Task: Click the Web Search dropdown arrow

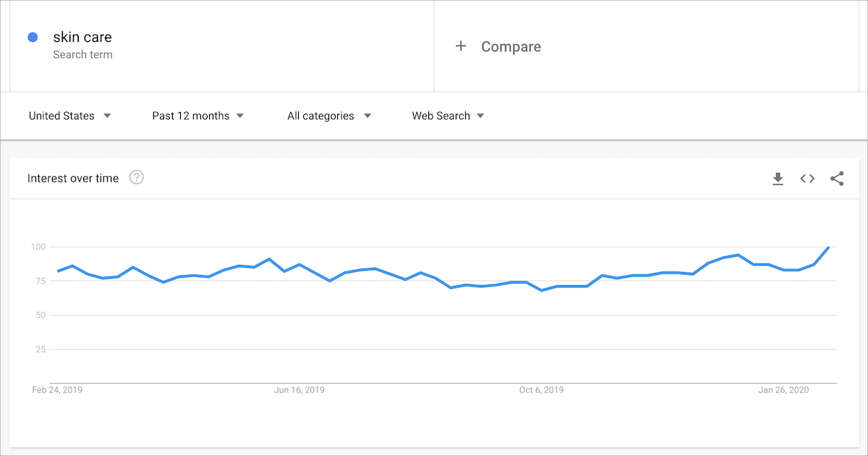Action: [482, 115]
